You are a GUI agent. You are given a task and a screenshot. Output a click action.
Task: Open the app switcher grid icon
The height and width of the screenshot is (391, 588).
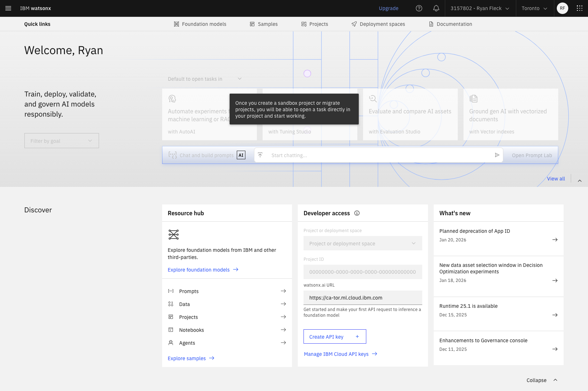pyautogui.click(x=579, y=8)
